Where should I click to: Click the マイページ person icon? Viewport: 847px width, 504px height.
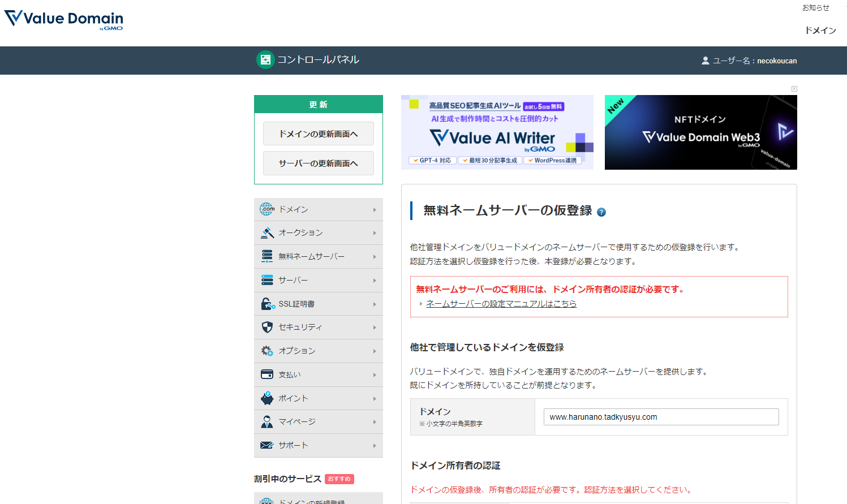point(267,421)
